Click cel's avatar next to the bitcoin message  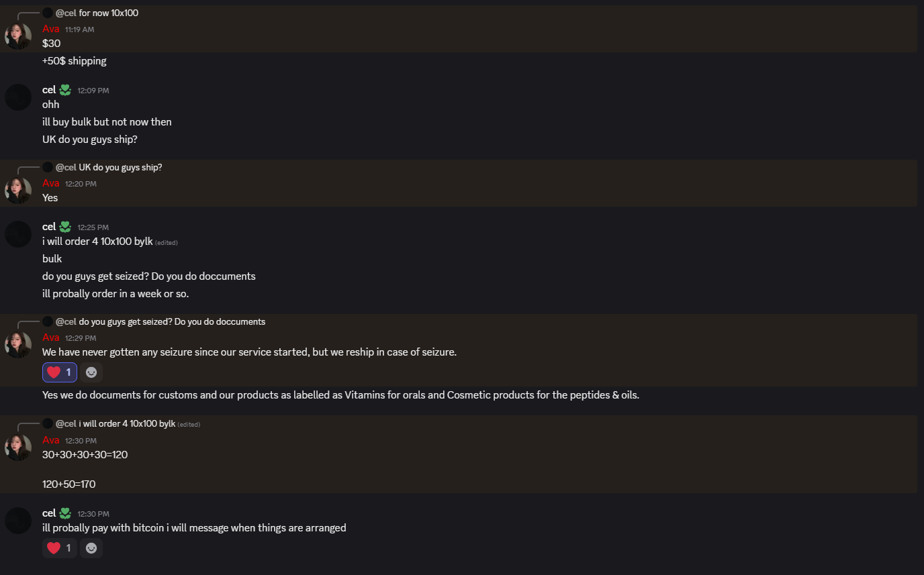(x=18, y=521)
